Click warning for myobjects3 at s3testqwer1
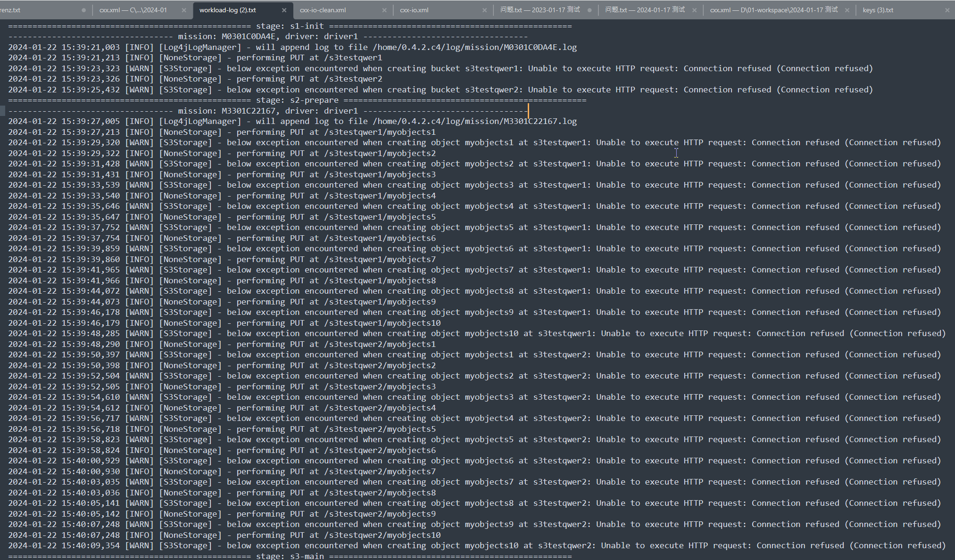The image size is (955, 560). (474, 185)
